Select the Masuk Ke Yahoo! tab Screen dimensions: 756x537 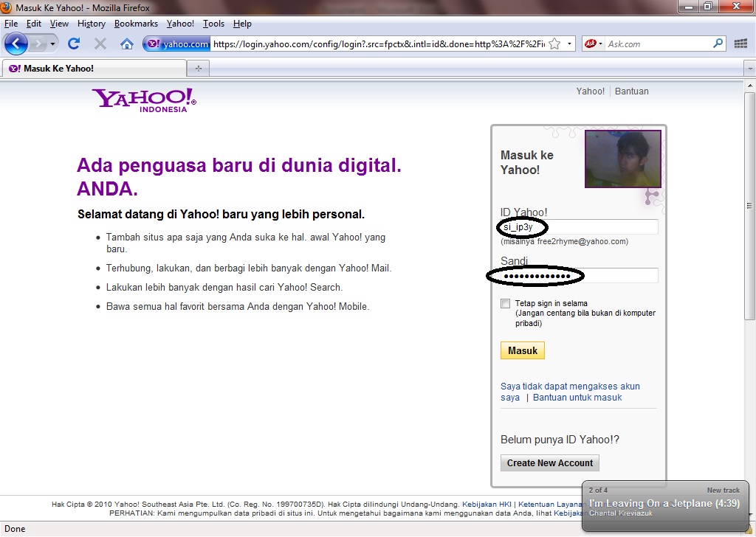[94, 69]
